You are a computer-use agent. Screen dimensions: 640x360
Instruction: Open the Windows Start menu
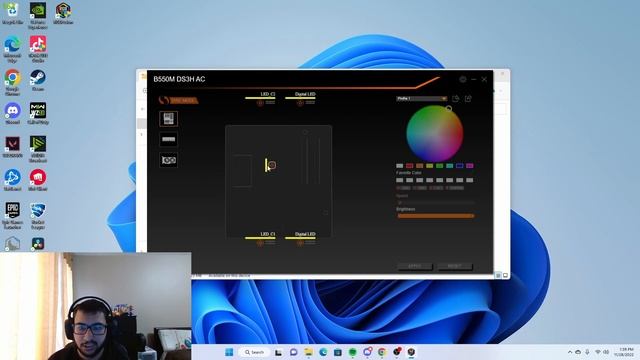click(229, 352)
